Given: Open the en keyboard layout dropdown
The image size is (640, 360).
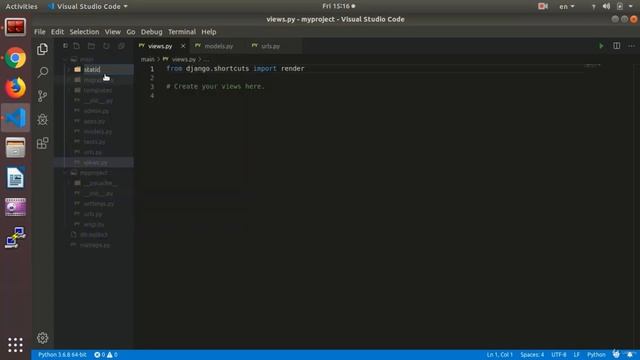Looking at the screenshot, I should [x=567, y=7].
